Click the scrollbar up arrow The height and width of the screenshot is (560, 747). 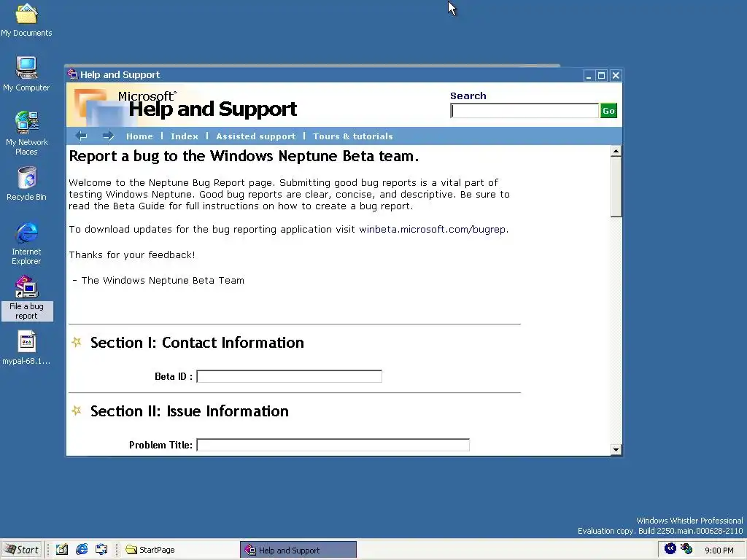tap(616, 152)
